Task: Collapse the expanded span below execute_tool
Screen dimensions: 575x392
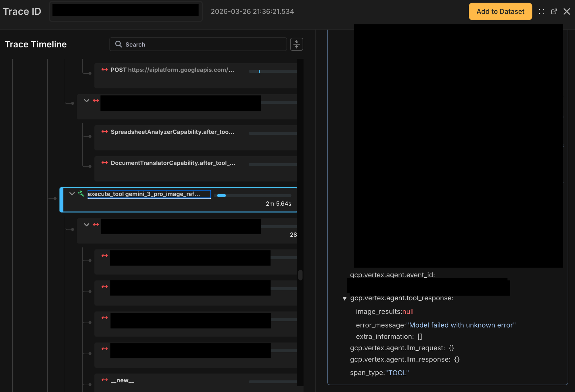Action: [86, 225]
